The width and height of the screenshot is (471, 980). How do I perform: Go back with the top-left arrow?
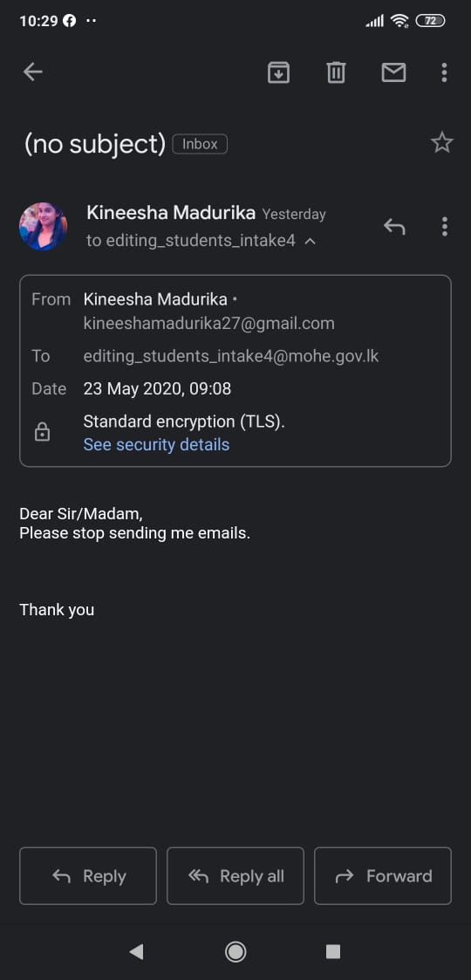(x=32, y=72)
